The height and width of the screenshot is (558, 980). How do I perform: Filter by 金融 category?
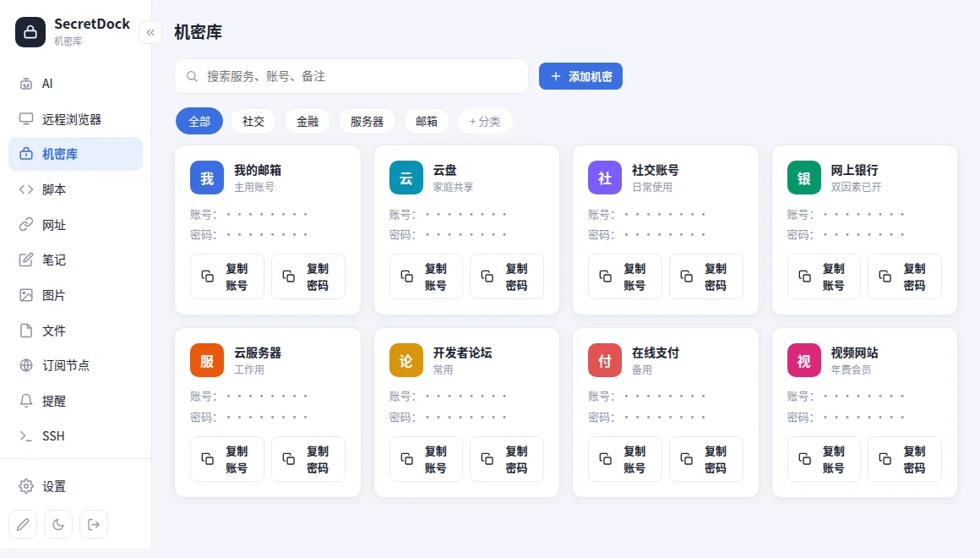[x=308, y=122]
